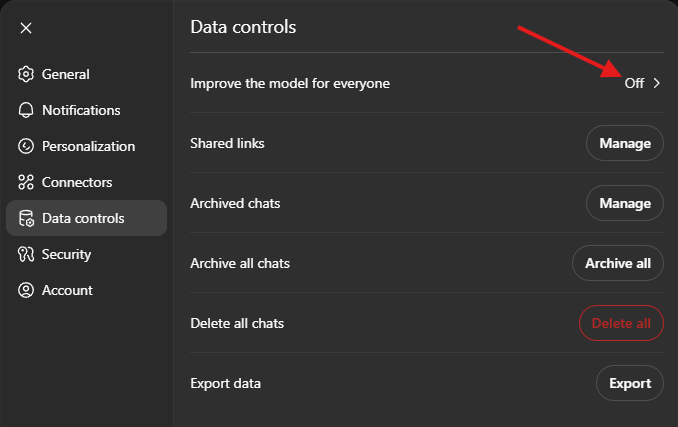Click the 'Data controls' page heading
Image resolution: width=678 pixels, height=427 pixels.
pyautogui.click(x=243, y=27)
